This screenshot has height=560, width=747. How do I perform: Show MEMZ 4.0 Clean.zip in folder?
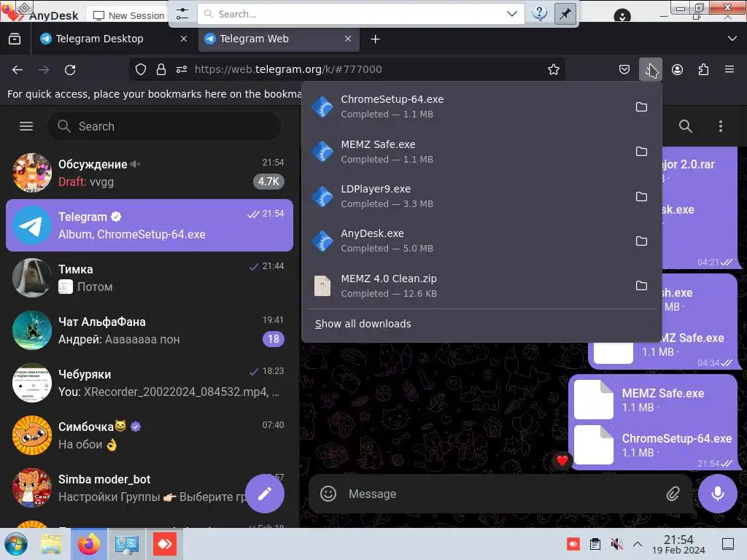tap(641, 285)
